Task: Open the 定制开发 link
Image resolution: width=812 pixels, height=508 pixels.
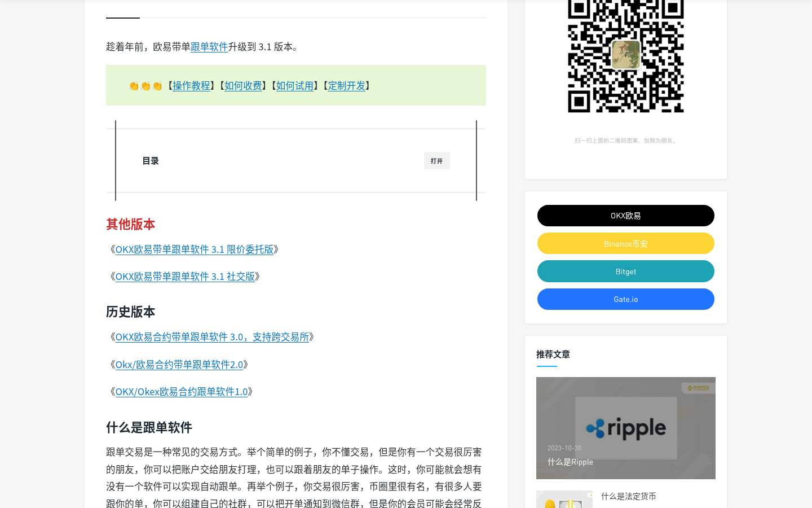Action: (x=347, y=86)
